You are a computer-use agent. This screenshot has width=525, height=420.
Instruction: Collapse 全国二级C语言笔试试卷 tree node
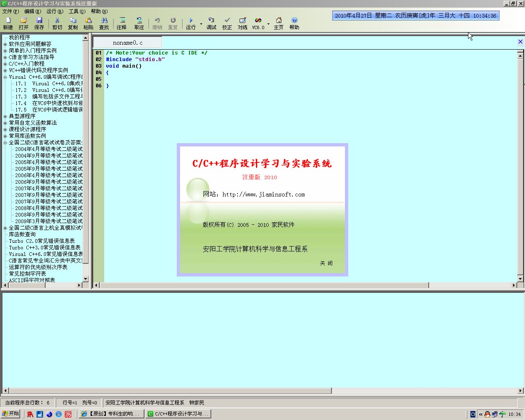point(5,143)
